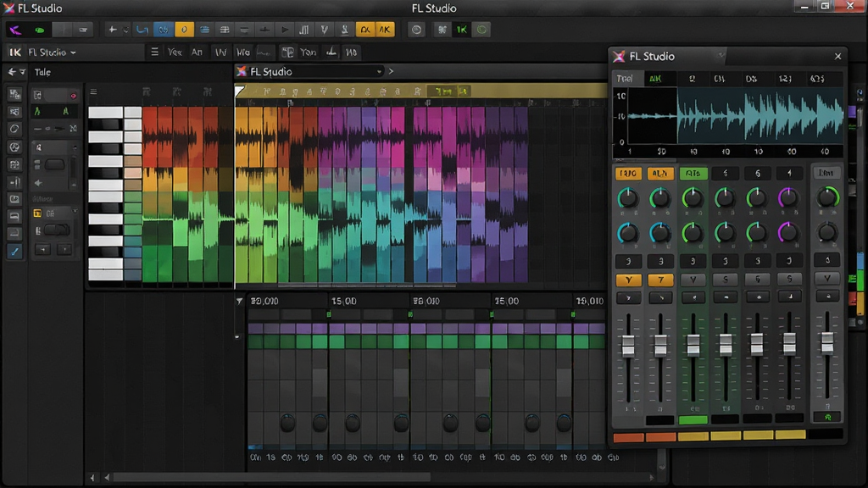Click the red record dot in left panel

coord(73,96)
